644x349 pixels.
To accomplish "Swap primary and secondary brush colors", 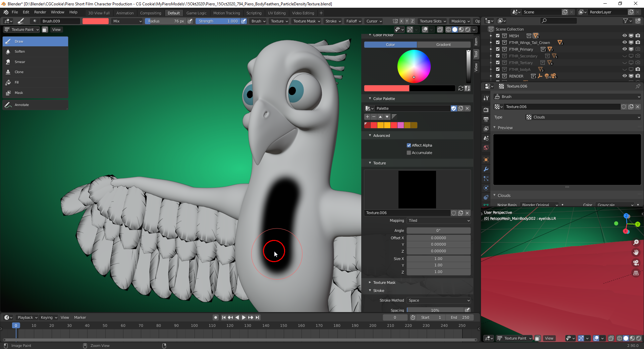I will (461, 88).
